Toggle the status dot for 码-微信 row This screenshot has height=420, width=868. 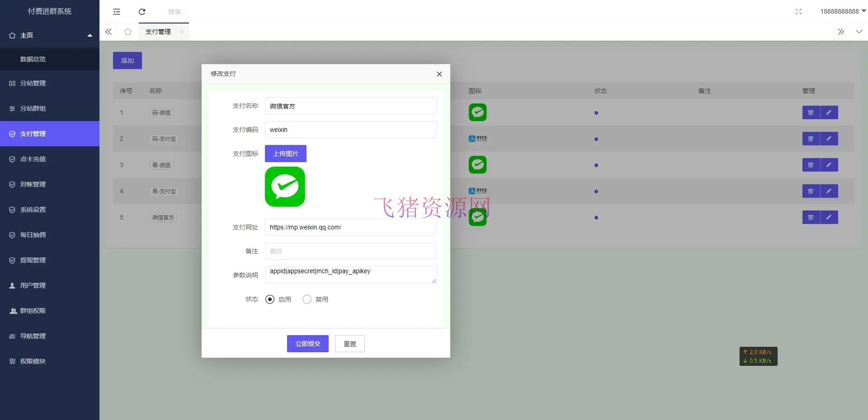tap(597, 113)
